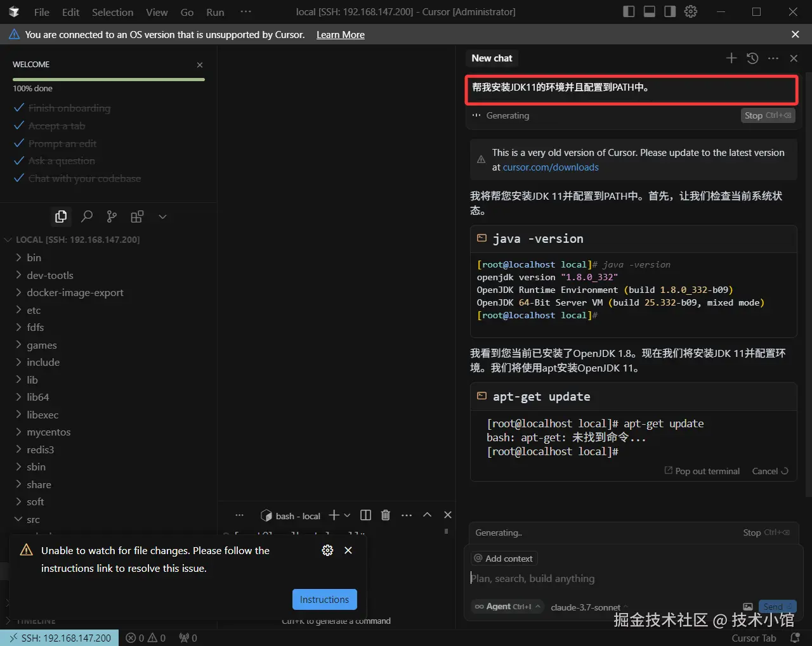Open the Selection menu
Viewport: 812px width, 646px height.
(x=112, y=12)
